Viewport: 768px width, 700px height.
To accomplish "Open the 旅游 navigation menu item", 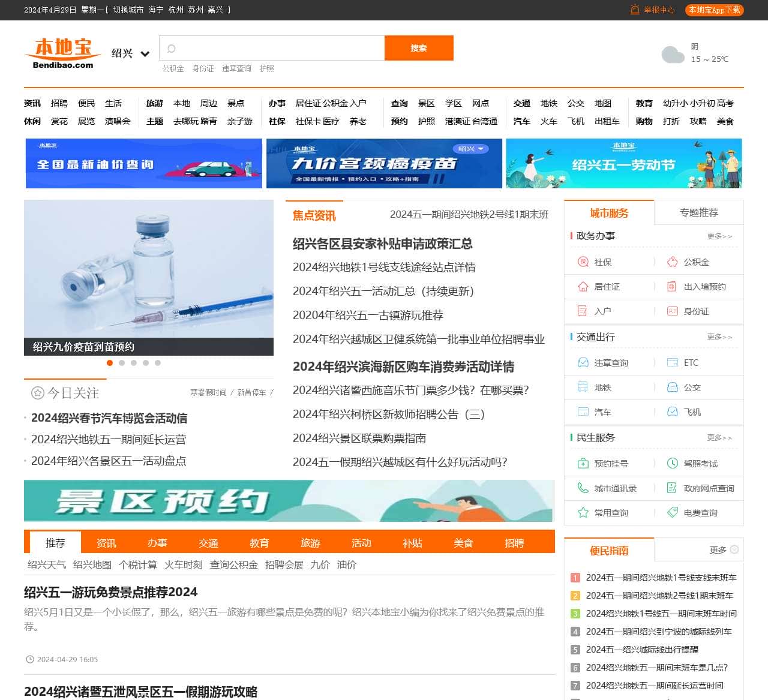I will point(154,103).
